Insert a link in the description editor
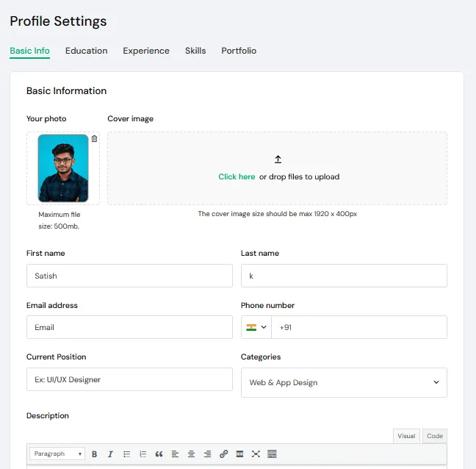The width and height of the screenshot is (476, 469). tap(224, 454)
